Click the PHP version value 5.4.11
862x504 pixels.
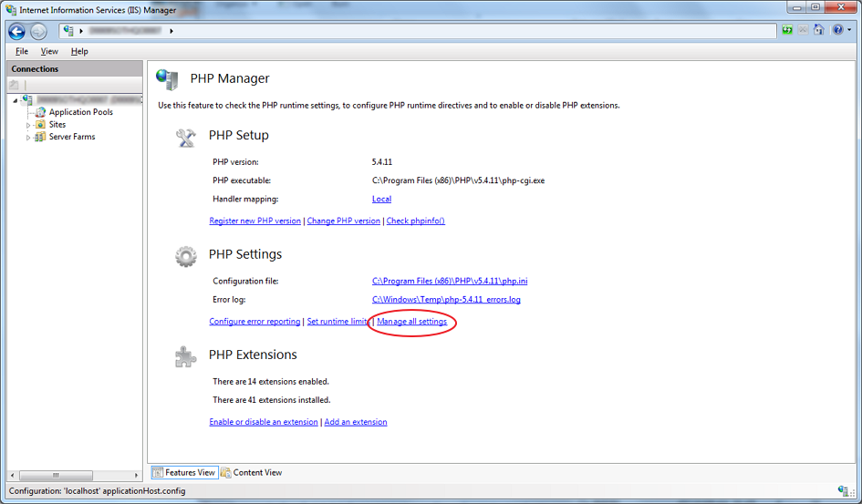(382, 162)
